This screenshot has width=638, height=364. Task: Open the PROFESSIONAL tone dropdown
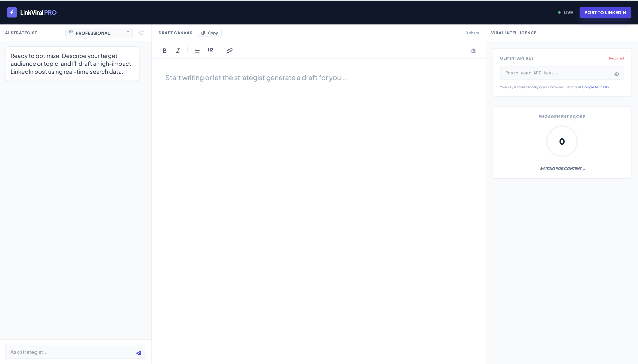99,33
